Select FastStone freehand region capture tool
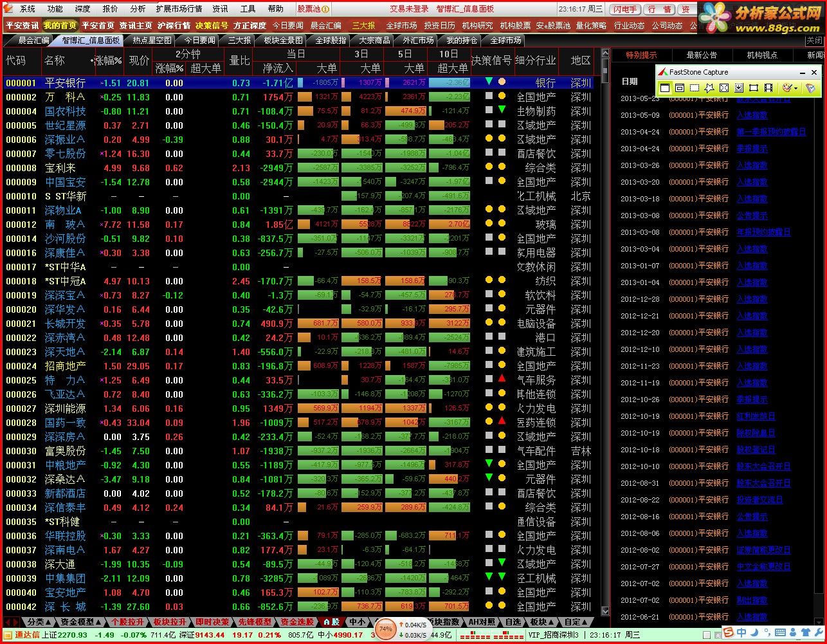The width and height of the screenshot is (827, 644). [x=709, y=88]
